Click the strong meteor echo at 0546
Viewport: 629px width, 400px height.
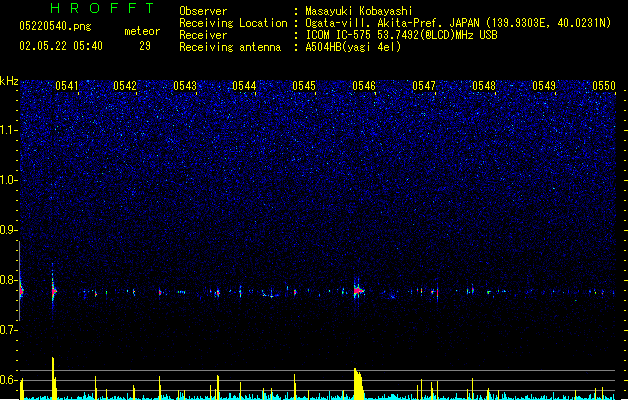[358, 290]
